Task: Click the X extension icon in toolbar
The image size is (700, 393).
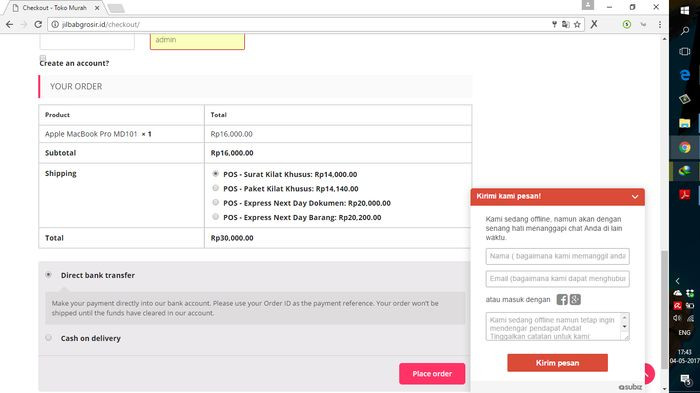Action: coord(594,24)
